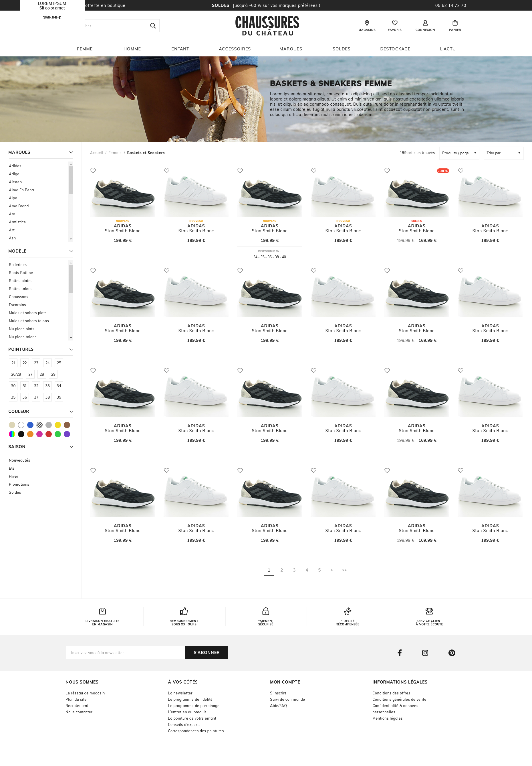Add the discounted SOLDES sneaker to favorites
Viewport: 532px width, 766px height.
coord(387,170)
